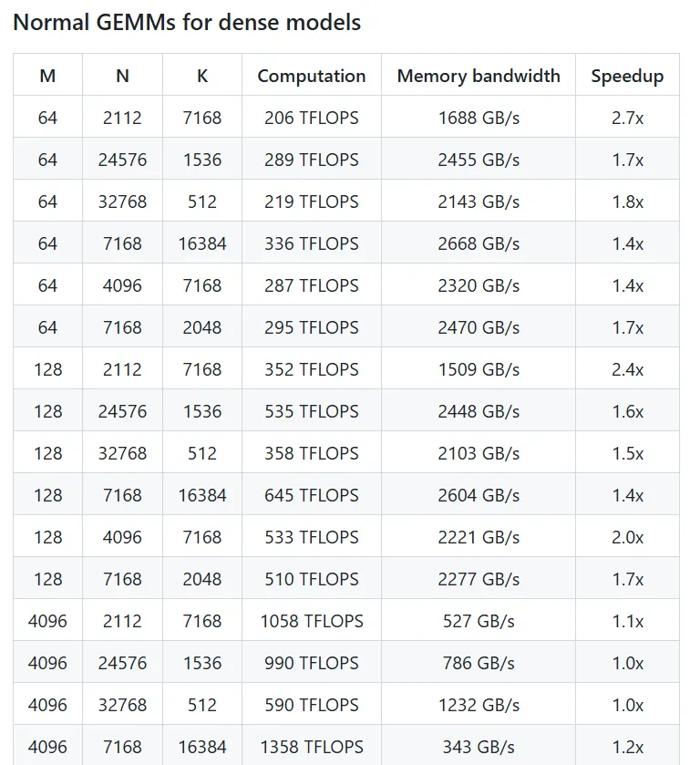Click the 2.0x speedup cell
Image resolution: width=700 pixels, height=765 pixels.
[627, 537]
